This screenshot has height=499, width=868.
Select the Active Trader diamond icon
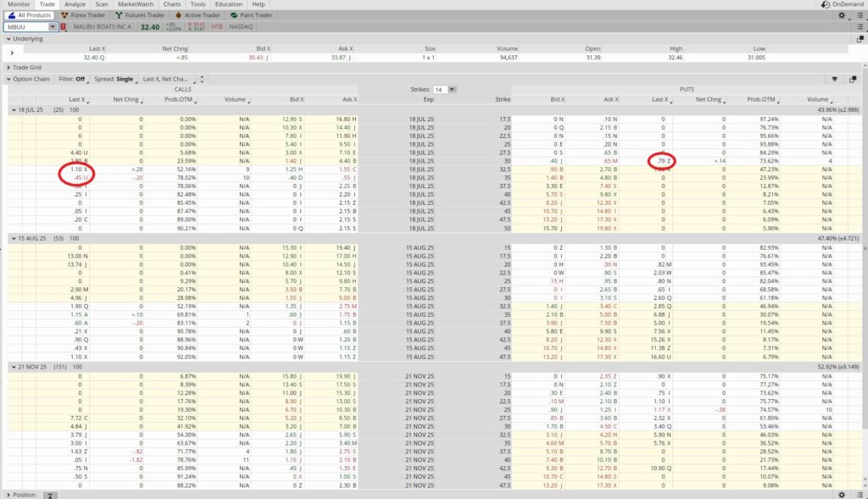click(x=178, y=14)
